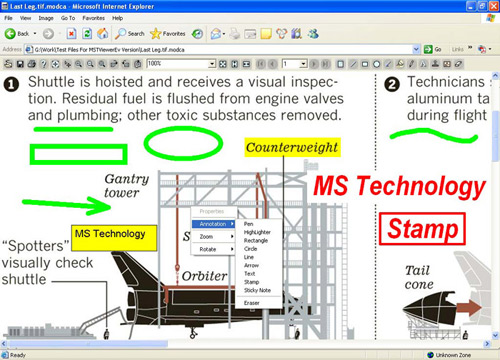Viewport: 500px width, 360px height.
Task: Click the horizontal scrollbar thumb
Action: [88, 343]
